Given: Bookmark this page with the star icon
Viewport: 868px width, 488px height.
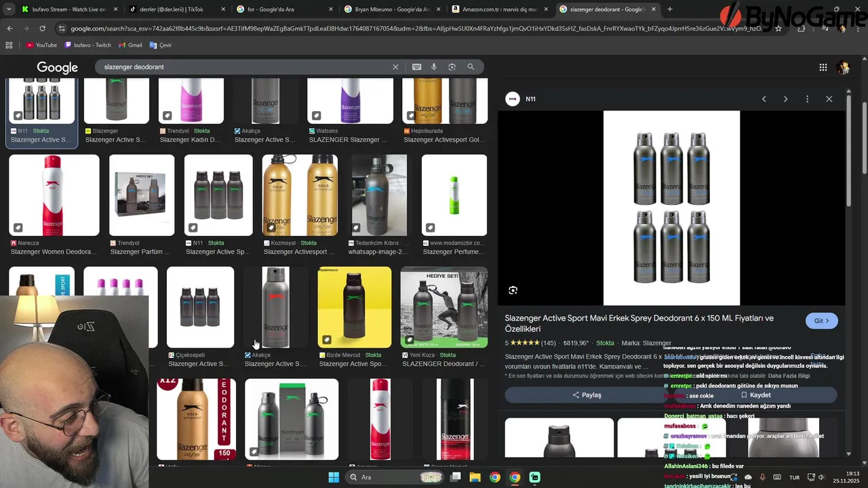Looking at the screenshot, I should click(x=778, y=28).
